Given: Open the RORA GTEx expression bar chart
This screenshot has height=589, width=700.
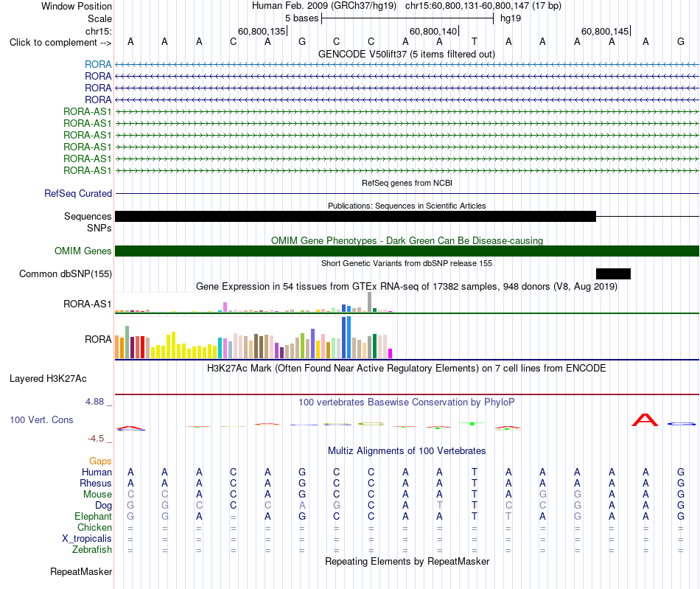Looking at the screenshot, I should (x=253, y=337).
